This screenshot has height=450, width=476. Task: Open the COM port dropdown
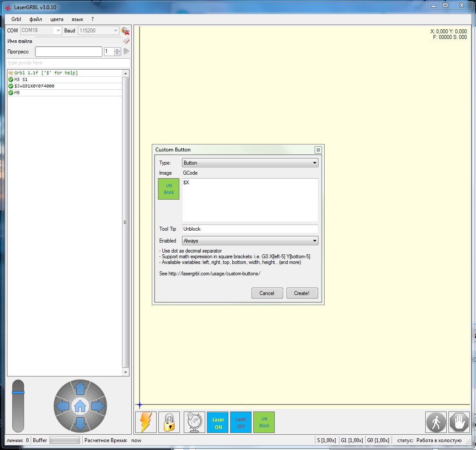coord(41,31)
